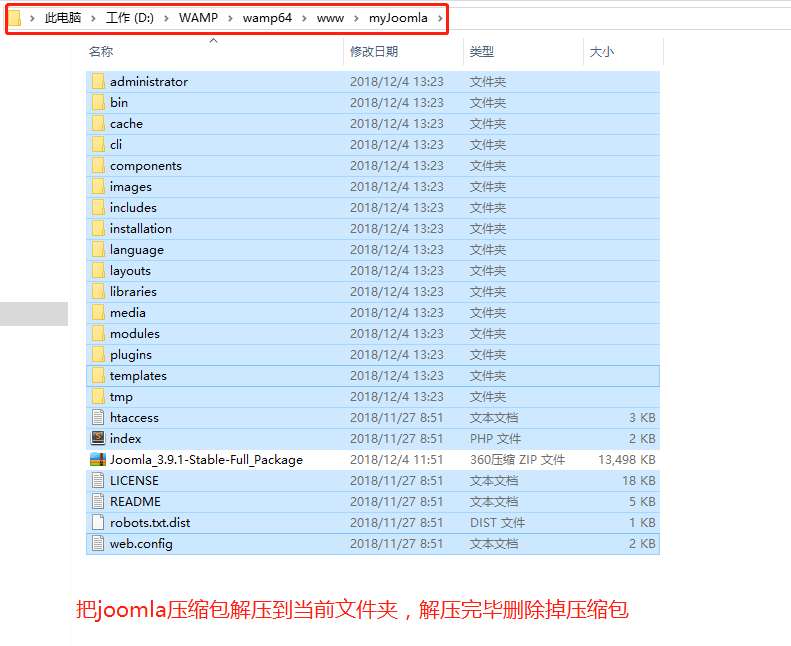
Task: Select the robots.txt.dist file name
Action: coord(150,523)
